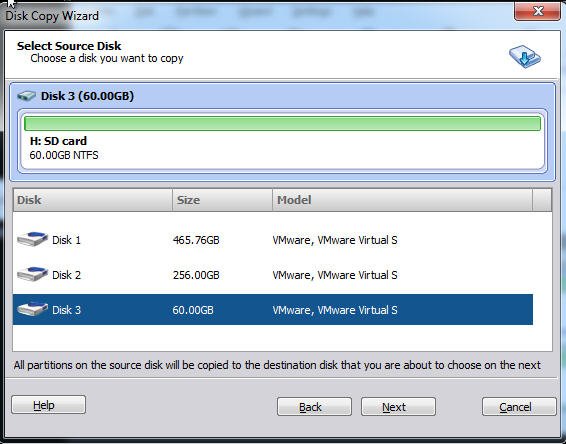Select Disk 3 row name
The width and height of the screenshot is (566, 444).
[66, 310]
